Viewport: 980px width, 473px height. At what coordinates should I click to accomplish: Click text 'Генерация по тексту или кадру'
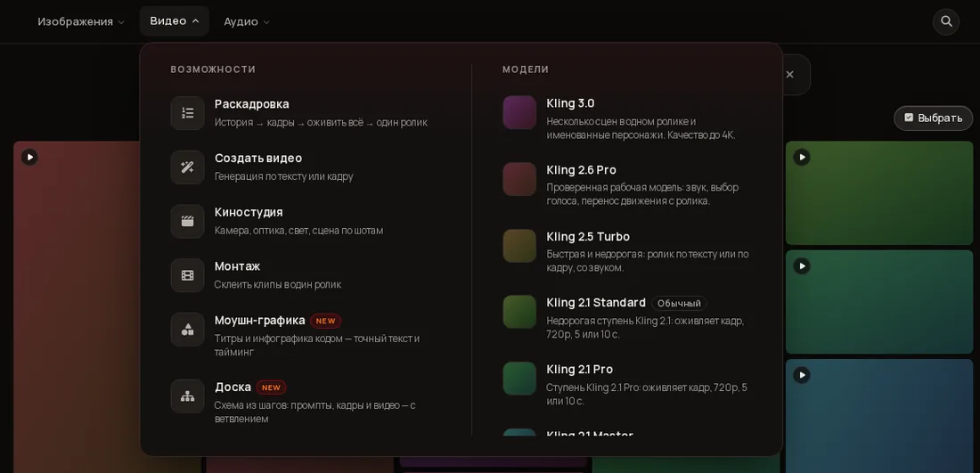coord(283,176)
